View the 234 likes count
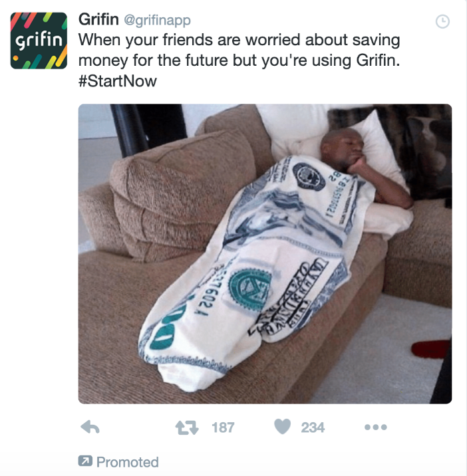This screenshot has height=476, width=467. coord(313,427)
